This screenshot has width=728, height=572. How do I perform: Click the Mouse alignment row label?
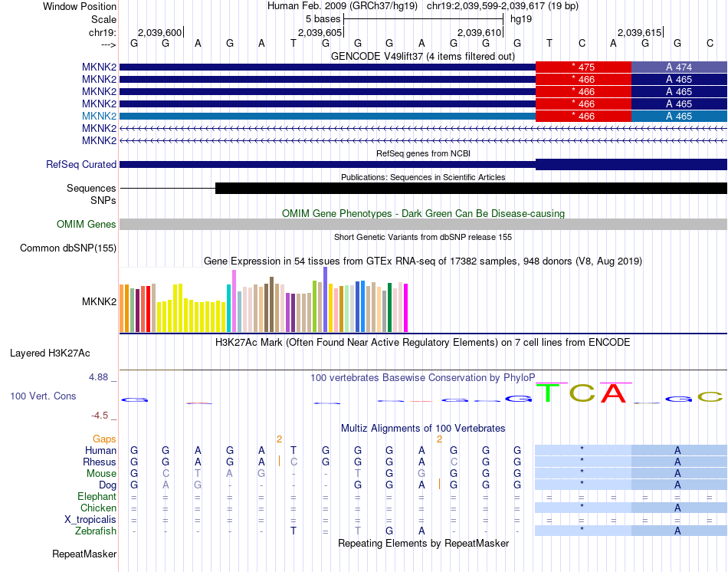[101, 474]
